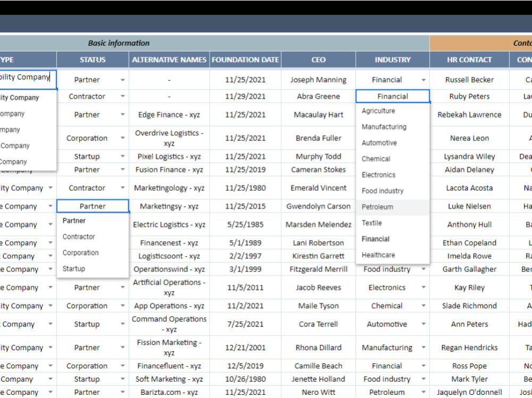This screenshot has height=398, width=532.
Task: Select cell 'Edge Finance - xyz'
Action: point(169,115)
